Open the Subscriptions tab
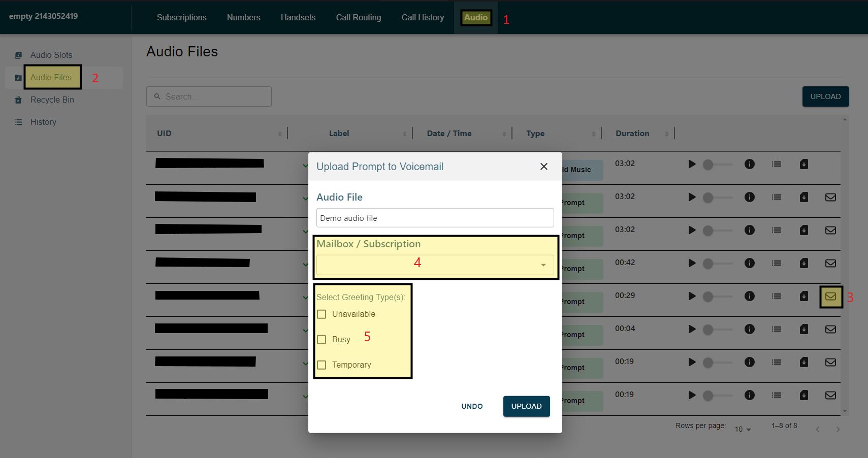Screen dimensions: 868x458 click(x=181, y=17)
